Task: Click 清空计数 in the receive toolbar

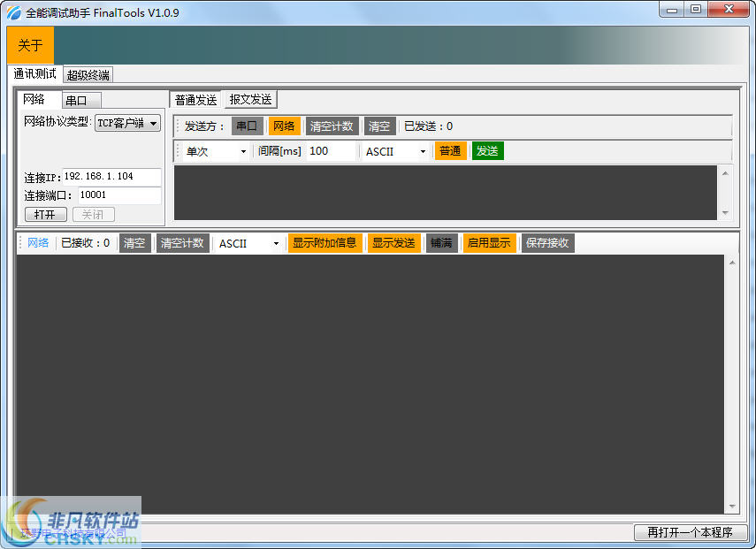Action: click(x=182, y=243)
